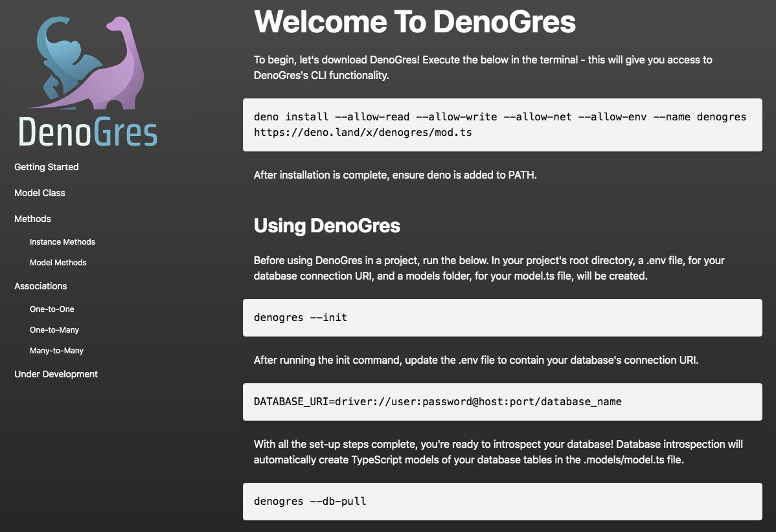
Task: Navigate to One-to-Many associations
Action: pos(54,330)
